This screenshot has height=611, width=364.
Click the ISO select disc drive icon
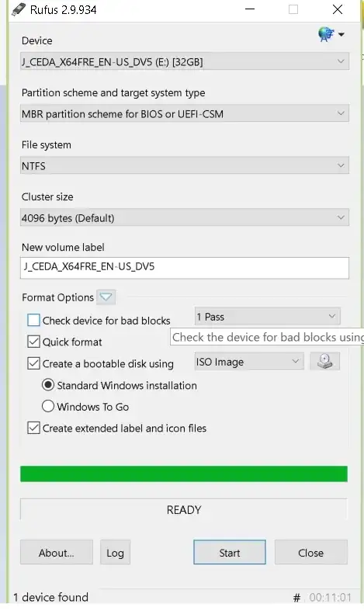[x=324, y=362]
